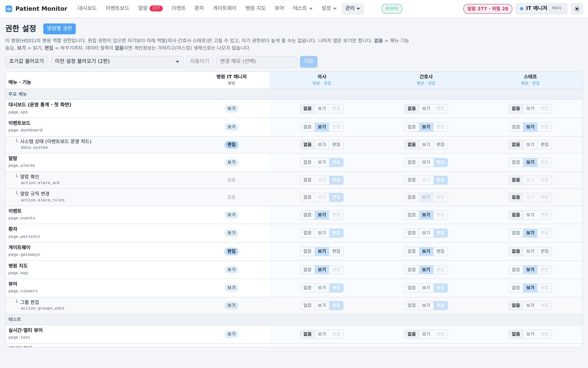
Task: Set 의사 환자 permission to 보기
Action: (x=322, y=233)
